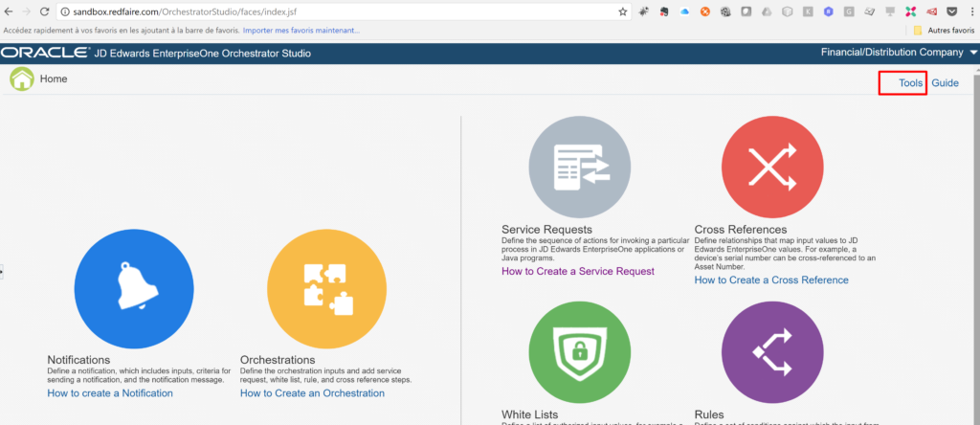
Task: Click the Notifications heading text
Action: pyautogui.click(x=78, y=360)
